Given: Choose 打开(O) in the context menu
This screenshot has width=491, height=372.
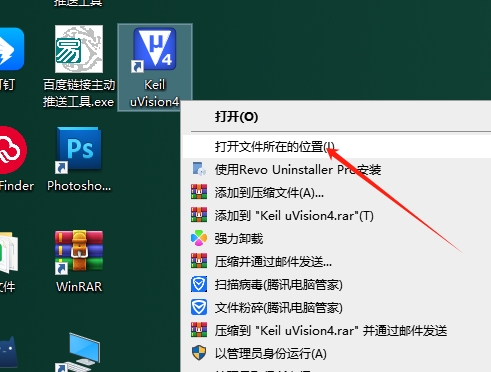Looking at the screenshot, I should click(x=337, y=117).
